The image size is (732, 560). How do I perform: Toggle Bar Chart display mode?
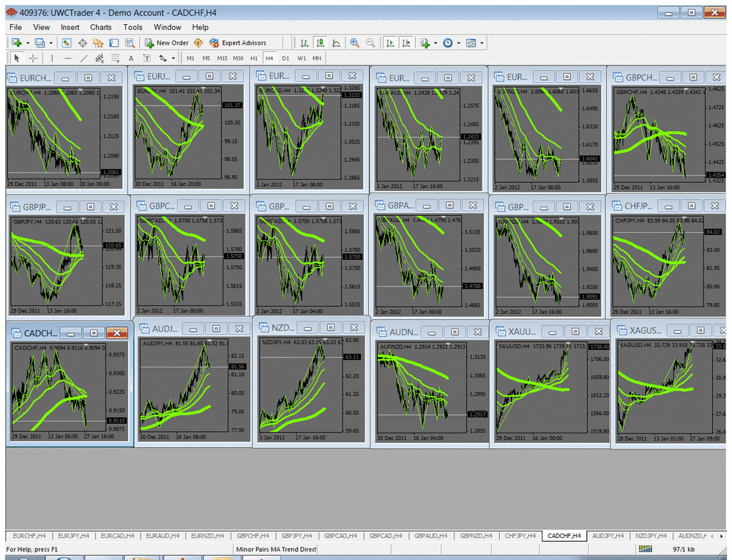pos(305,43)
